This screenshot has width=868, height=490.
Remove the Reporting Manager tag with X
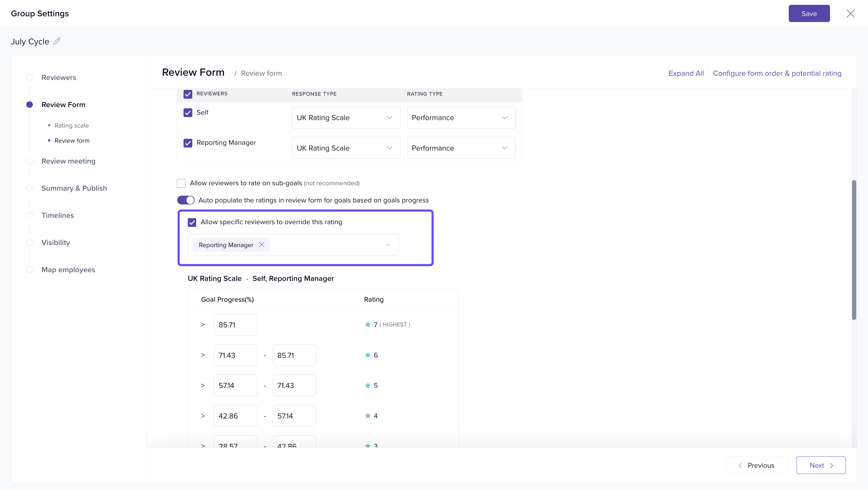click(x=262, y=244)
